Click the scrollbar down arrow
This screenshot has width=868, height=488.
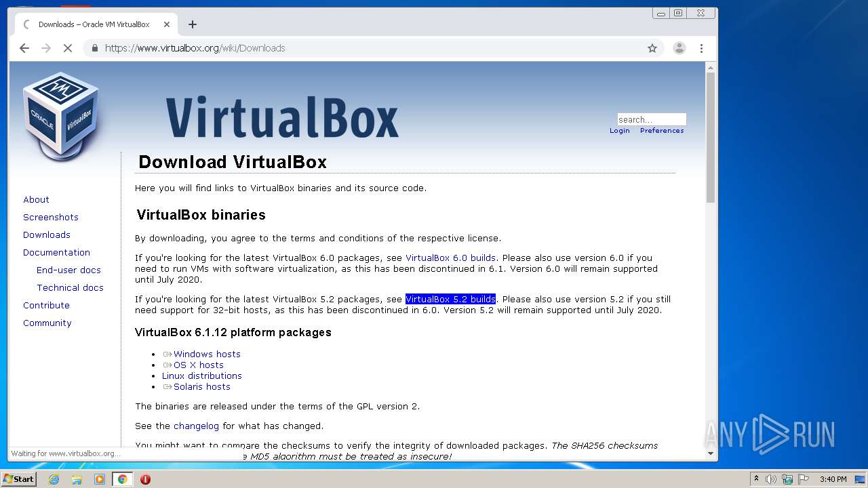click(711, 453)
